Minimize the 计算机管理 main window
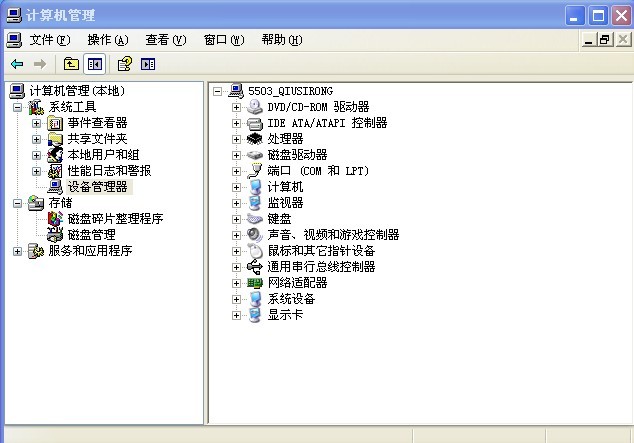This screenshot has height=443, width=634. [575, 16]
